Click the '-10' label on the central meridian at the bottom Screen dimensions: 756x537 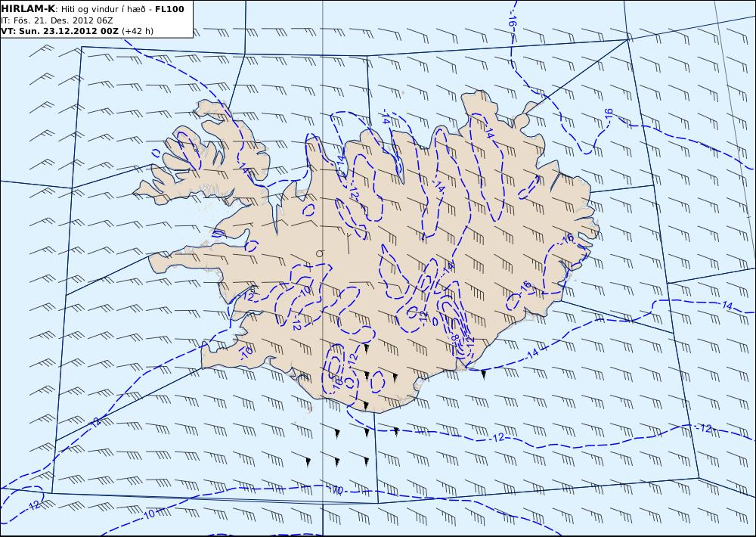[336, 491]
